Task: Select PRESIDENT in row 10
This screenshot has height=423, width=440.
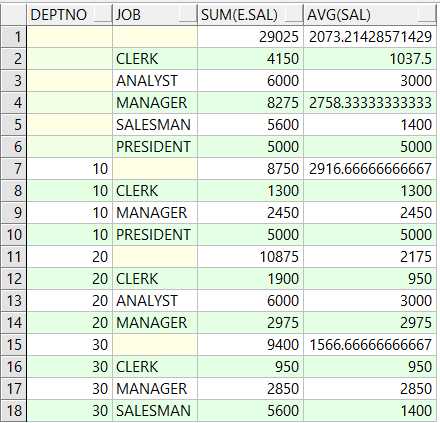Action: (155, 235)
